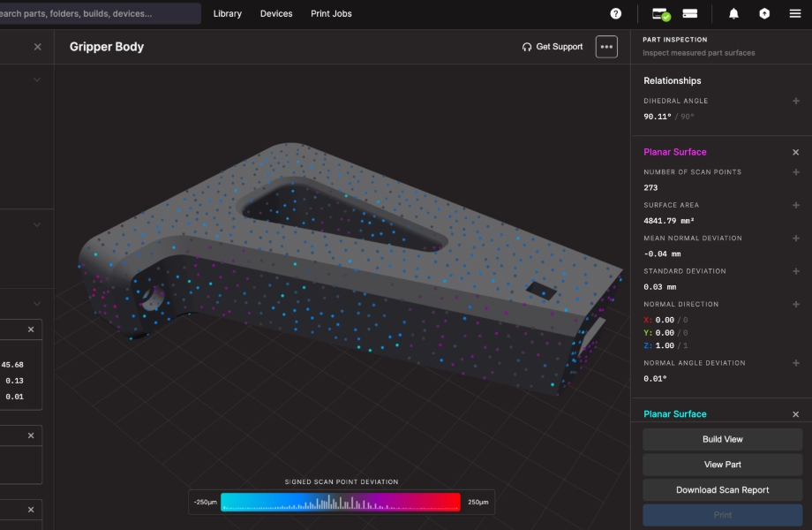
Task: Go to Print Jobs
Action: point(331,14)
